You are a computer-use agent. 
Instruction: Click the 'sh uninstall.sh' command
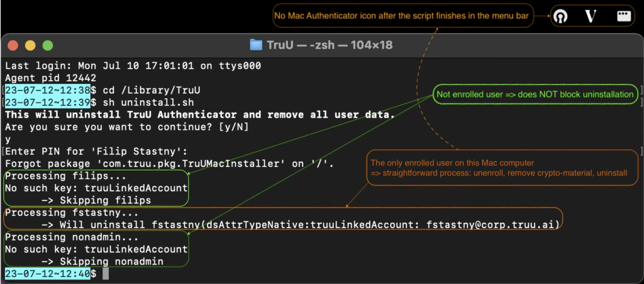148,103
